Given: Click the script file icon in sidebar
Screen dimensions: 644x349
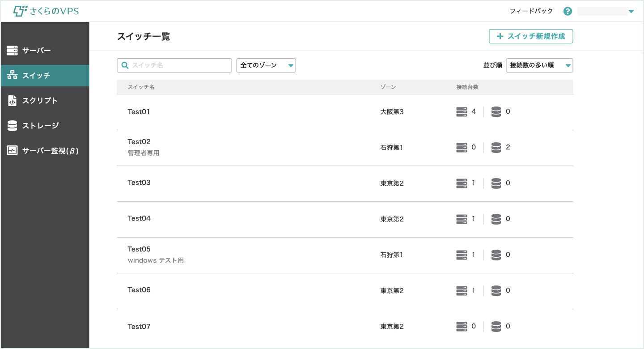Looking at the screenshot, I should point(12,101).
